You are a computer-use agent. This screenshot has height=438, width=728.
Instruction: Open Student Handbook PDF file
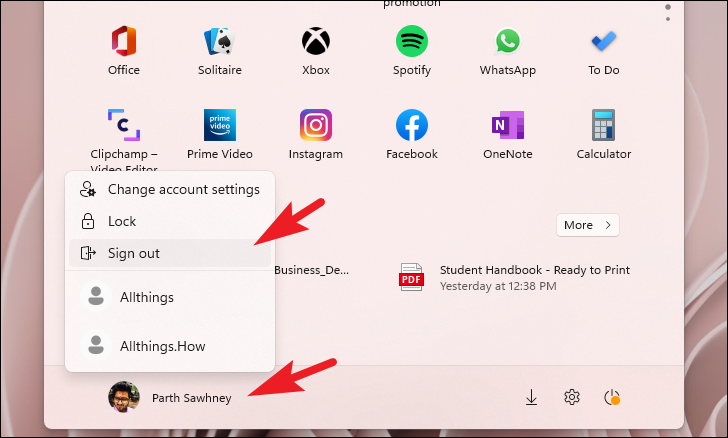tap(514, 277)
